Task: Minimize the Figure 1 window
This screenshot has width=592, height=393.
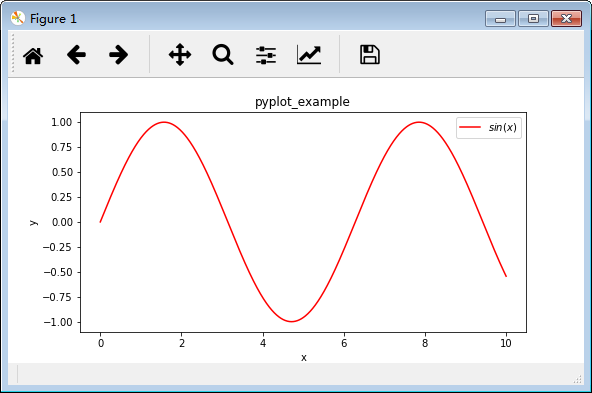Action: [x=500, y=19]
